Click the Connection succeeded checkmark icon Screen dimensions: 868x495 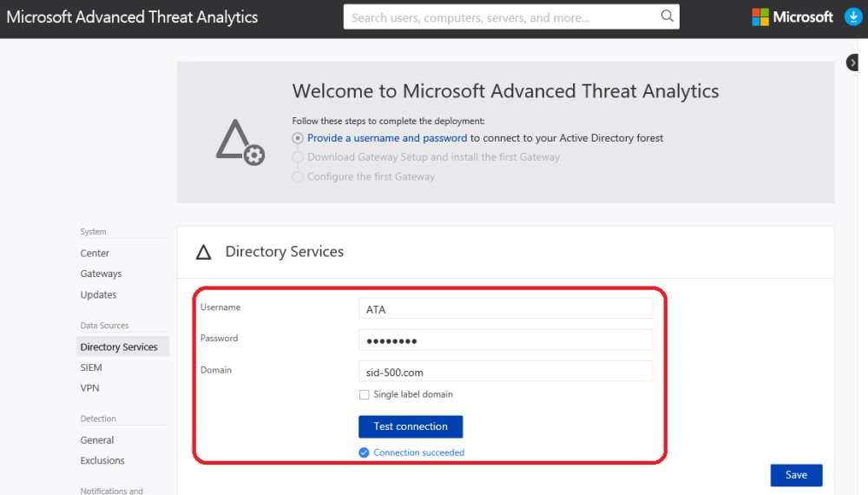pos(365,452)
